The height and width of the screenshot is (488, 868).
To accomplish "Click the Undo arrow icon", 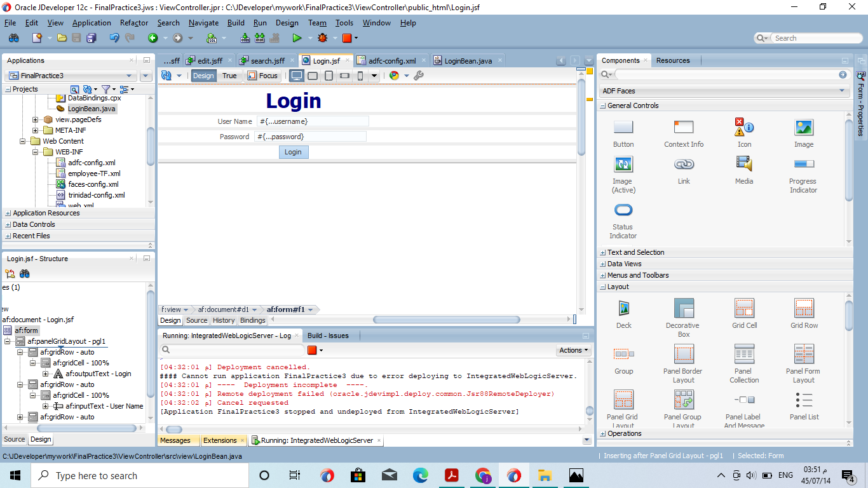I will point(114,38).
